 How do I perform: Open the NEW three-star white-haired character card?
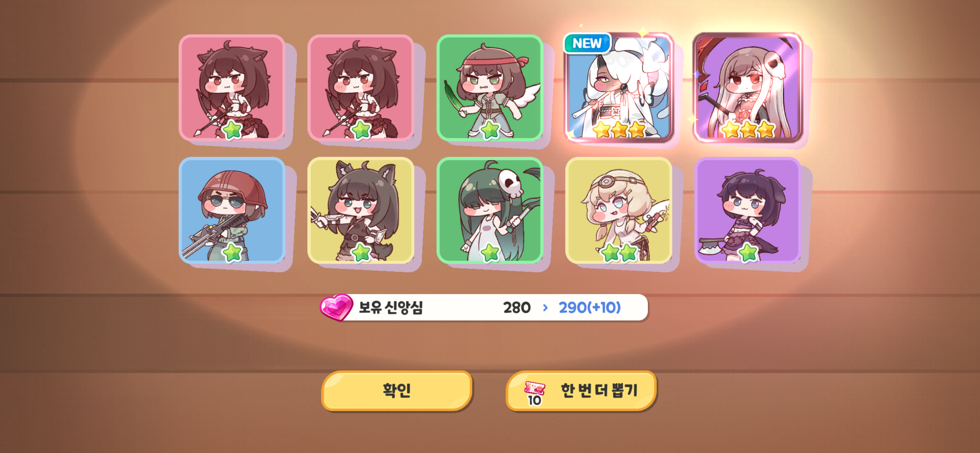point(618,88)
